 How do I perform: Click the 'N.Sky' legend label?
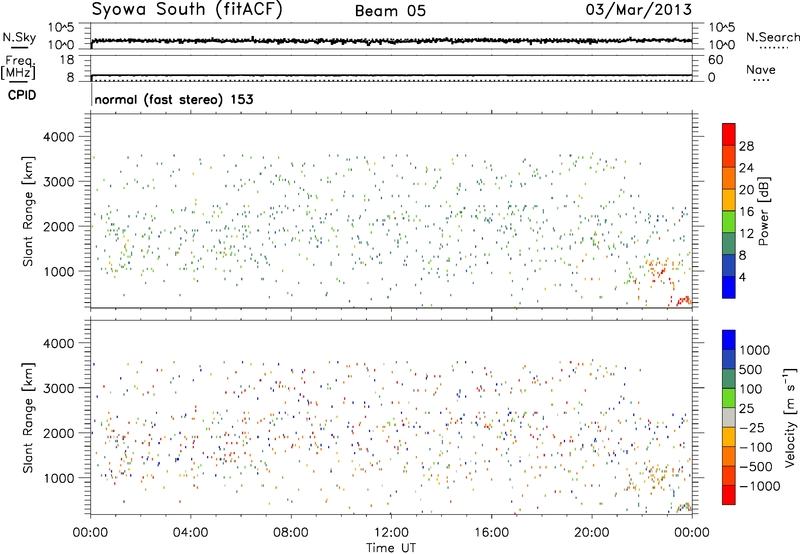pyautogui.click(x=19, y=37)
